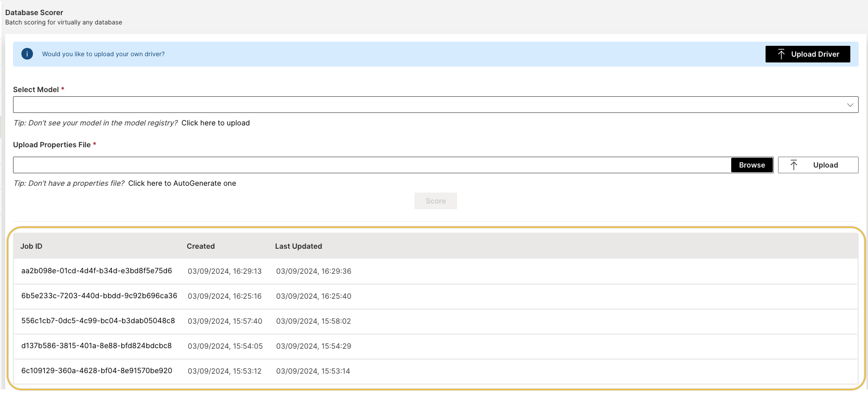Expand the Select Model dropdown chevron
This screenshot has width=868, height=395.
(850, 105)
